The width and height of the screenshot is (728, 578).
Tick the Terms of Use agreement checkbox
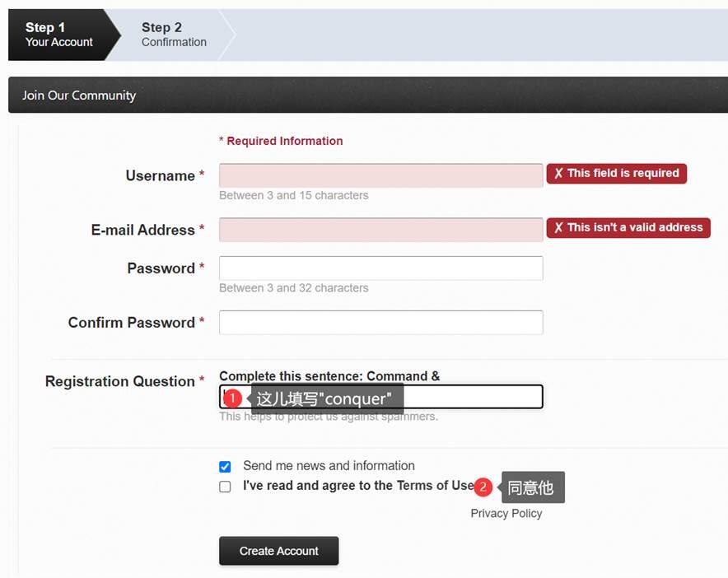point(225,487)
